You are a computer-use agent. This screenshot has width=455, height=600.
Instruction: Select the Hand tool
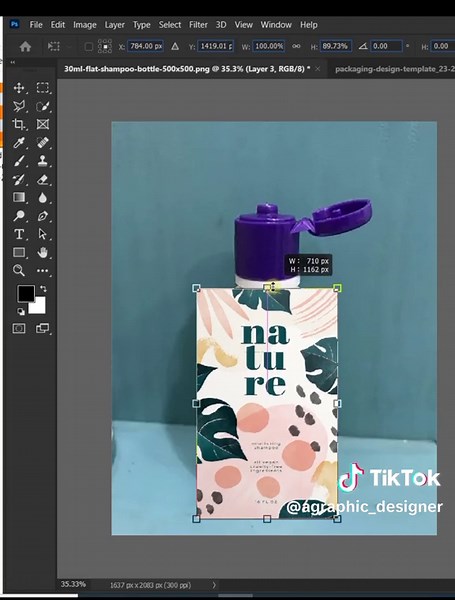point(42,253)
